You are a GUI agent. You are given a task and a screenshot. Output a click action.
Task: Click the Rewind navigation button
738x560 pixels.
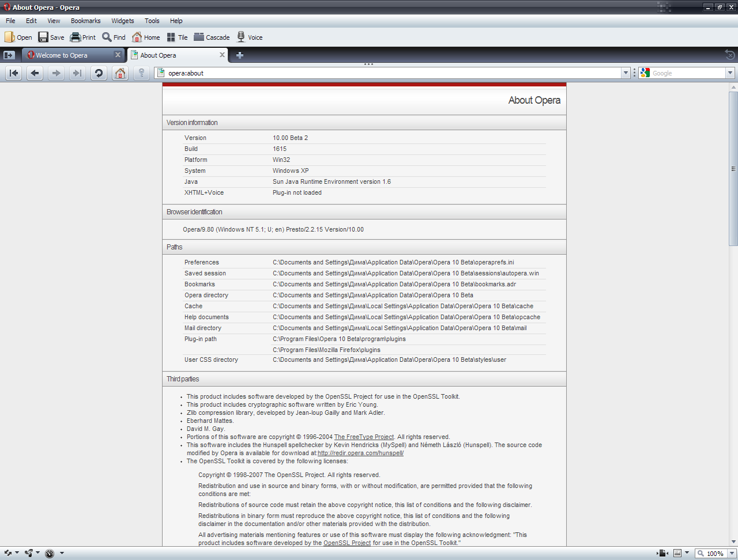[14, 73]
